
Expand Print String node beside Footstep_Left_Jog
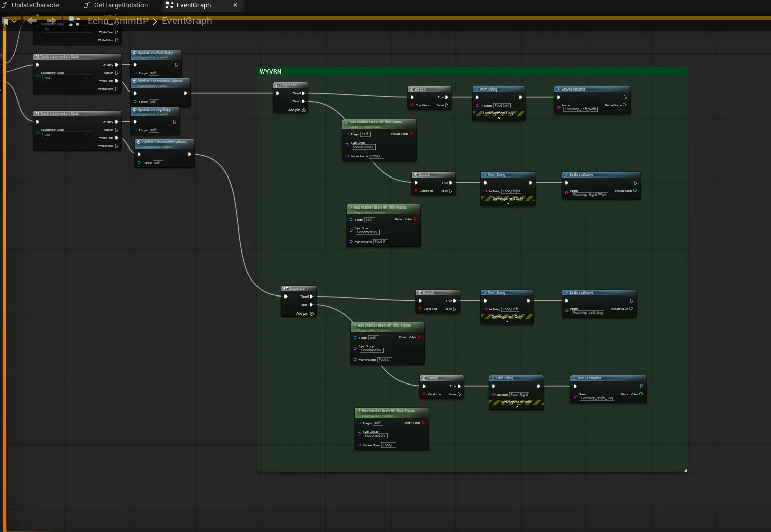[507, 321]
